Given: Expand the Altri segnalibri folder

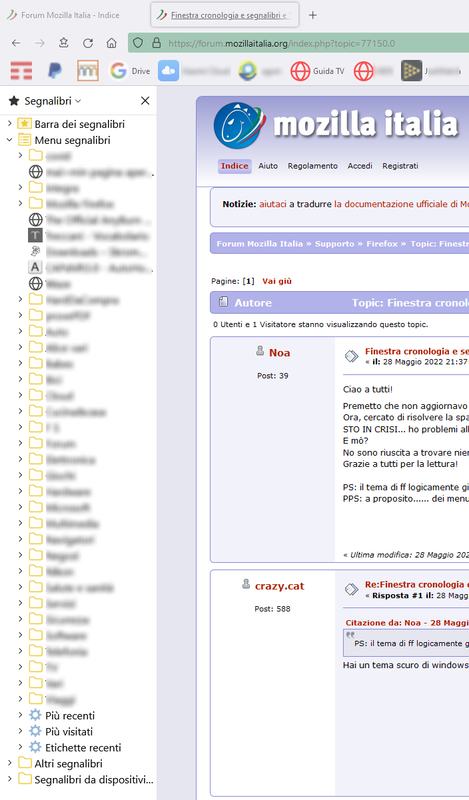Looking at the screenshot, I should pyautogui.click(x=10, y=763).
